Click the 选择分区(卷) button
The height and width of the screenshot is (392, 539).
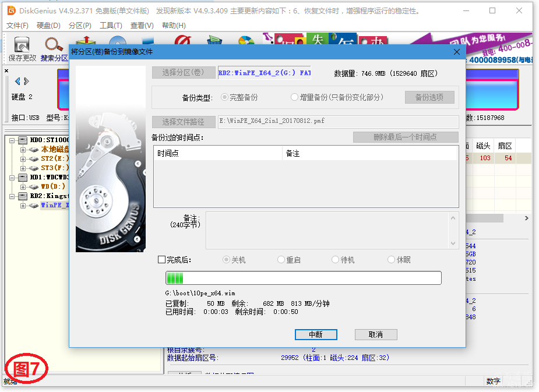184,72
